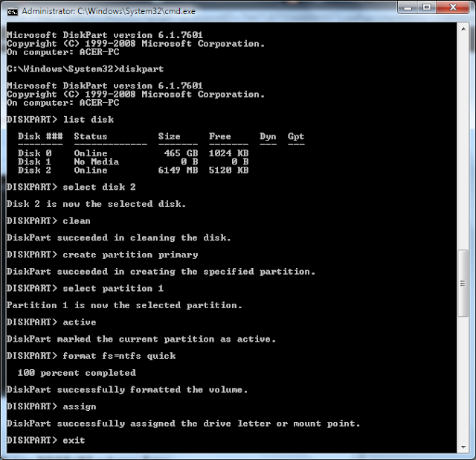Maximize the Command Prompt window

pos(427,7)
